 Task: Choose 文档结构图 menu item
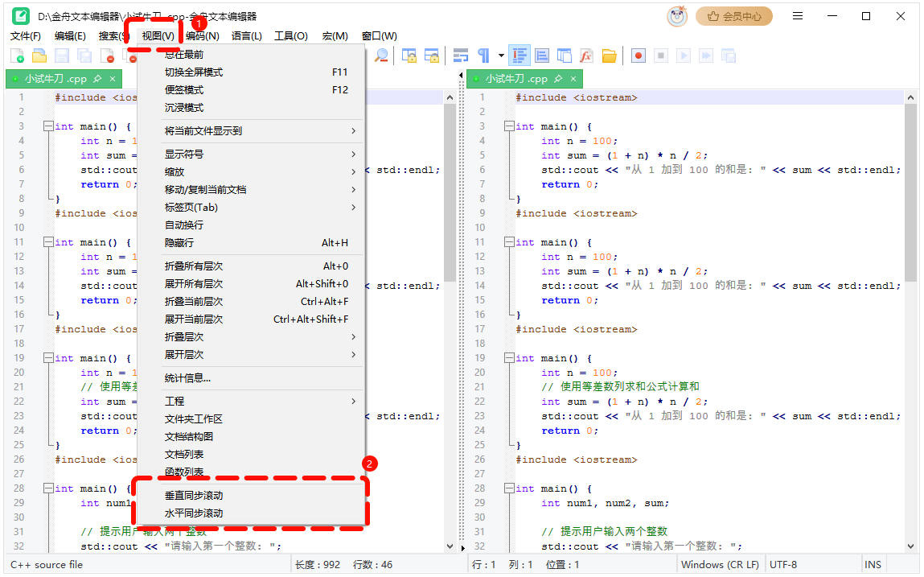click(x=252, y=437)
